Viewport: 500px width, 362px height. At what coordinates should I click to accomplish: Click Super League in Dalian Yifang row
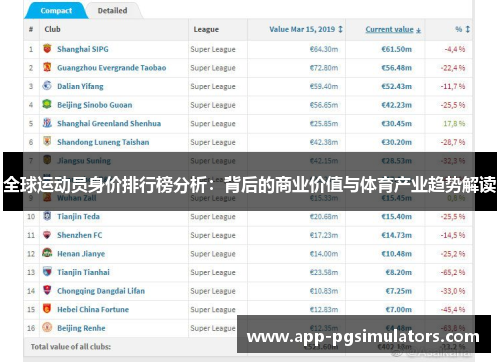[x=213, y=87]
